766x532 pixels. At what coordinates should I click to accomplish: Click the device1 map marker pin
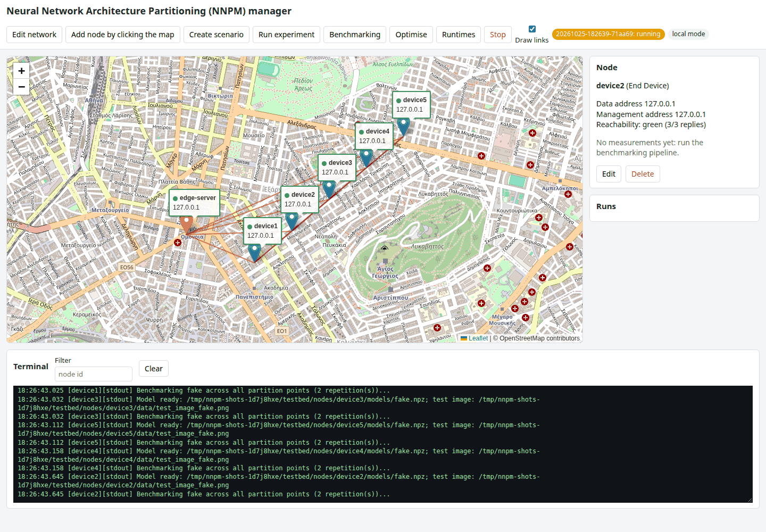point(254,253)
